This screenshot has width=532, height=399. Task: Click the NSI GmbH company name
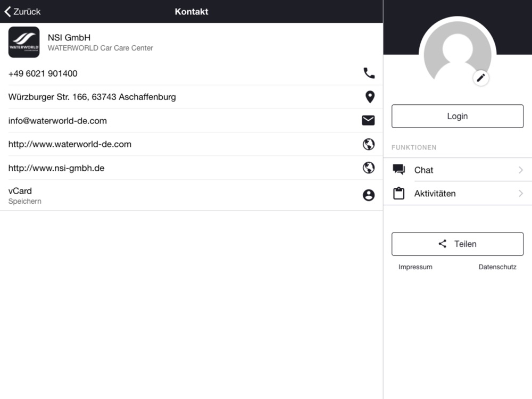click(69, 38)
